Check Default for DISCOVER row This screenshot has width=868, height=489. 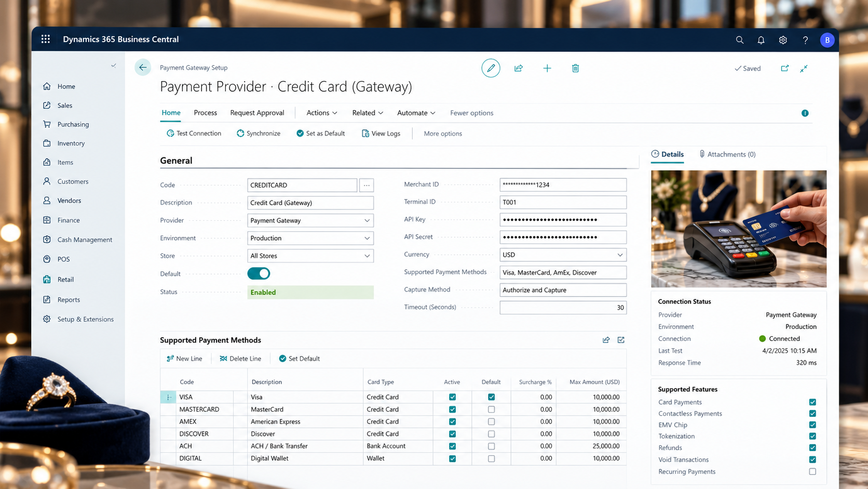click(491, 434)
